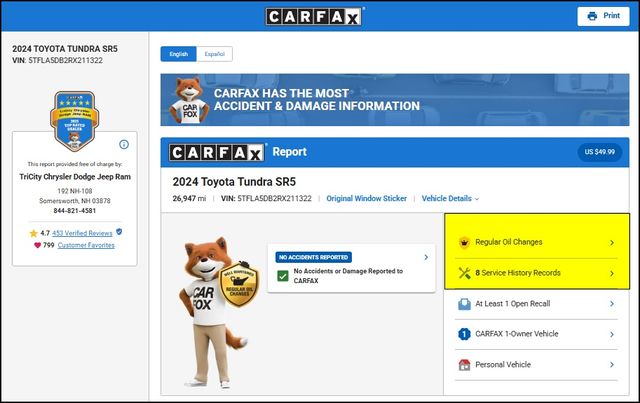This screenshot has height=403, width=640.
Task: Click the 26,947 mi mileage text
Action: [189, 198]
